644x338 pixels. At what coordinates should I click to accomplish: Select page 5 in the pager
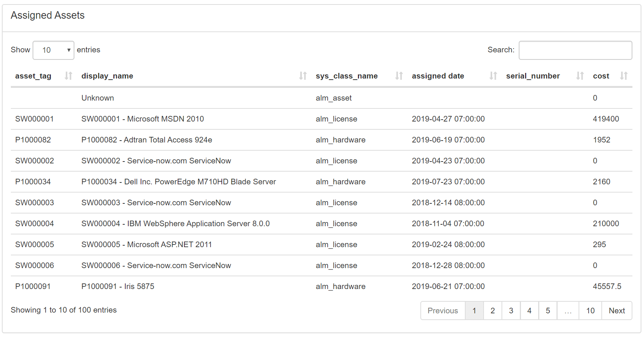(x=548, y=311)
